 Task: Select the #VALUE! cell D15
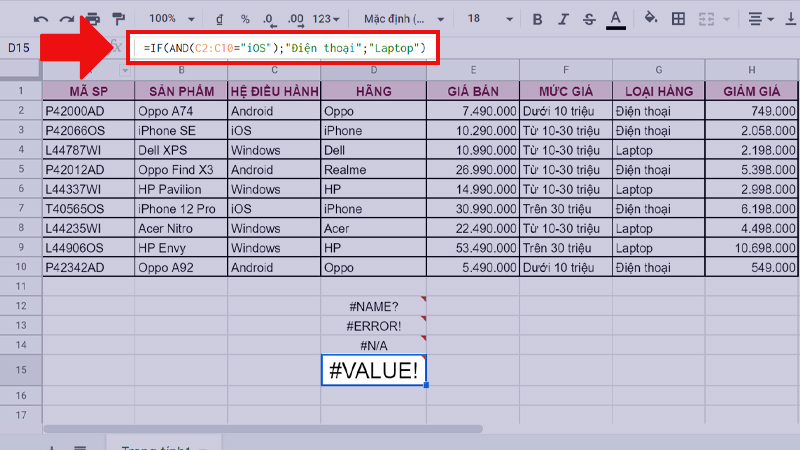374,370
